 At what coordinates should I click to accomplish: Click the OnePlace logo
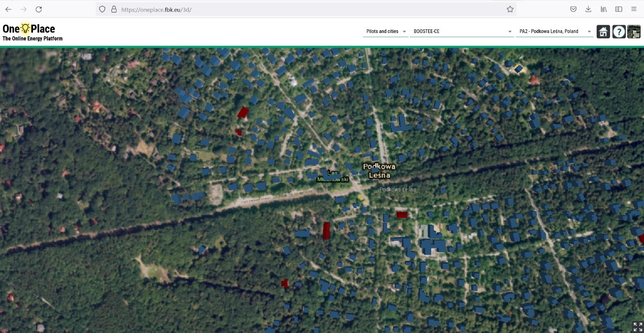point(29,29)
